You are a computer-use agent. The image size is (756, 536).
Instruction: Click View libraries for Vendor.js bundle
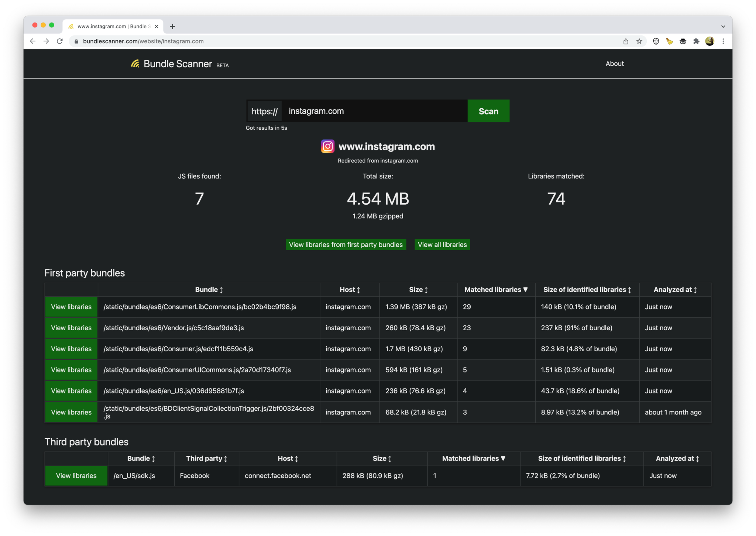click(x=71, y=328)
